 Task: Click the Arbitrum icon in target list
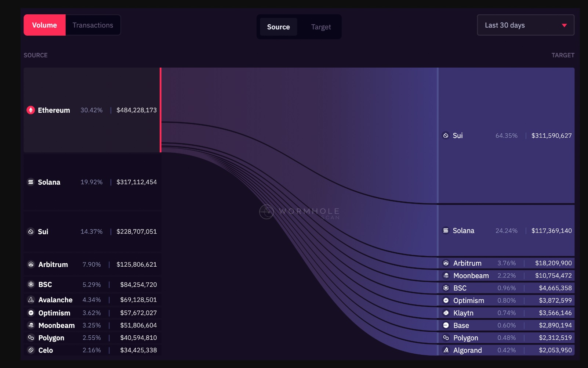click(x=446, y=263)
